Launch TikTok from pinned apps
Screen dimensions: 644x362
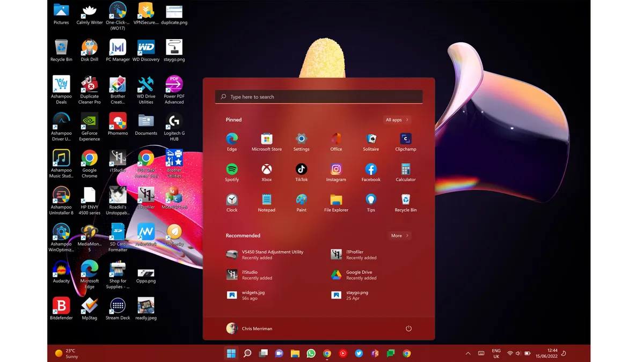click(301, 173)
